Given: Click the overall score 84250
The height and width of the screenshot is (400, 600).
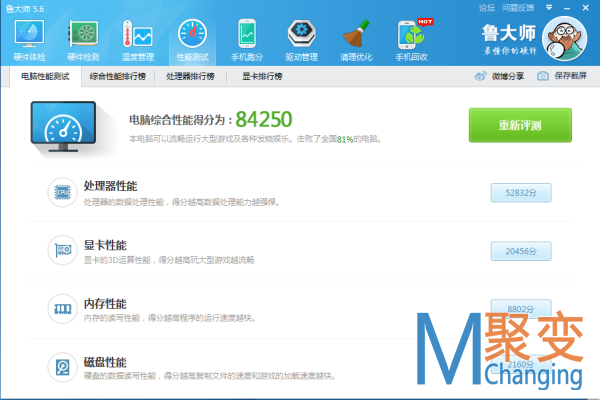Looking at the screenshot, I should [x=264, y=119].
